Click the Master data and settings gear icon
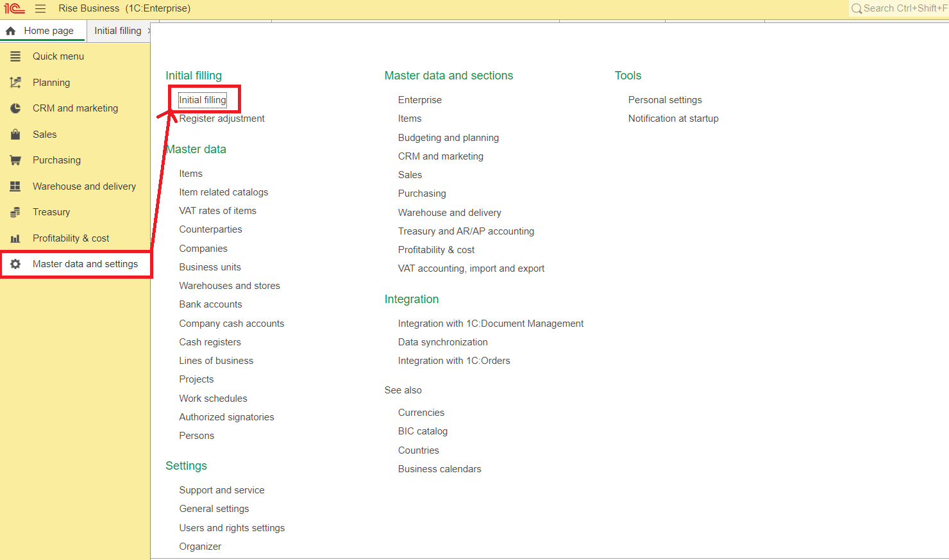The height and width of the screenshot is (560, 949). (x=15, y=264)
